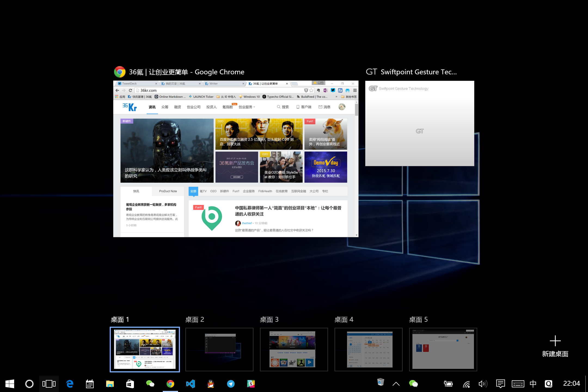The image size is (588, 392).
Task: Open the touch keyboard from the system tray
Action: (518, 384)
